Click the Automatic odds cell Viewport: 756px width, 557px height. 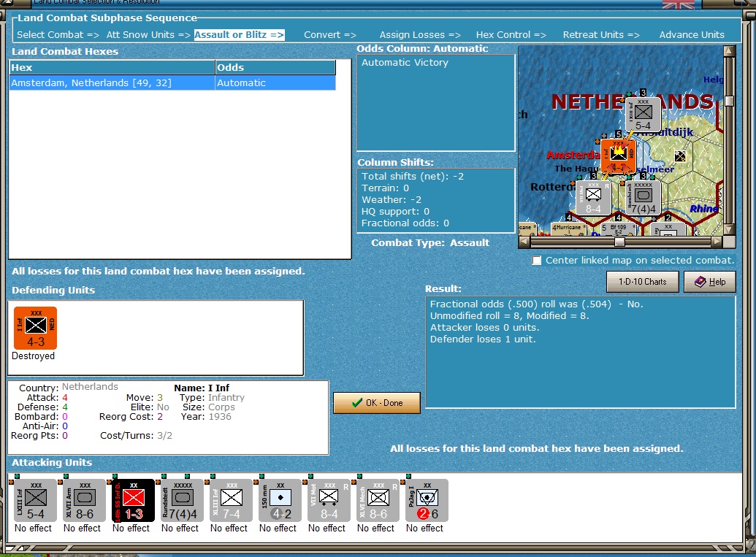click(x=275, y=83)
